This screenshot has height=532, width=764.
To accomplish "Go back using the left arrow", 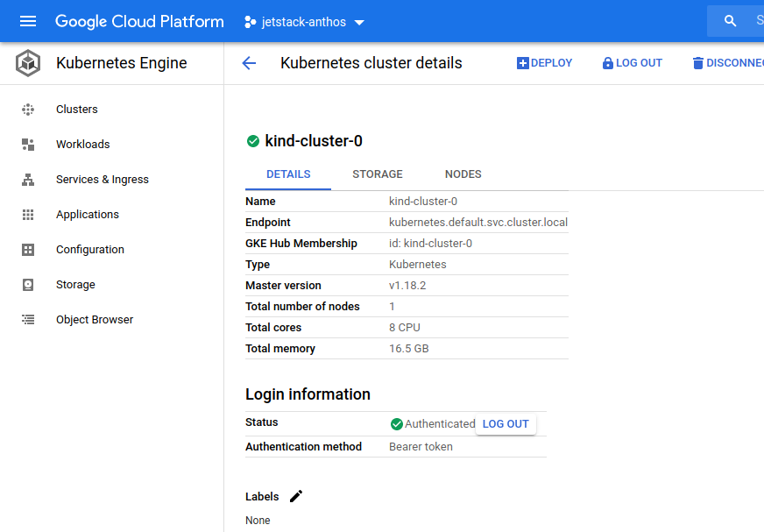I will tap(249, 63).
